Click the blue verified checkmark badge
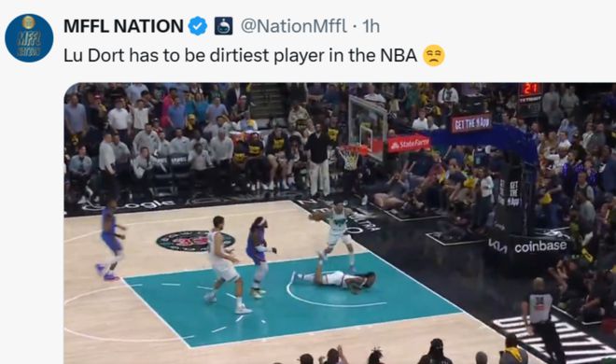The image size is (616, 364). tap(198, 26)
